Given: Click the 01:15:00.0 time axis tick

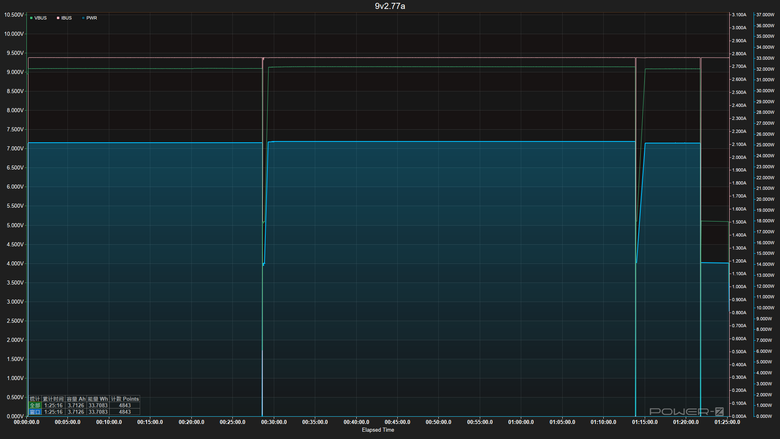Looking at the screenshot, I should click(x=645, y=422).
